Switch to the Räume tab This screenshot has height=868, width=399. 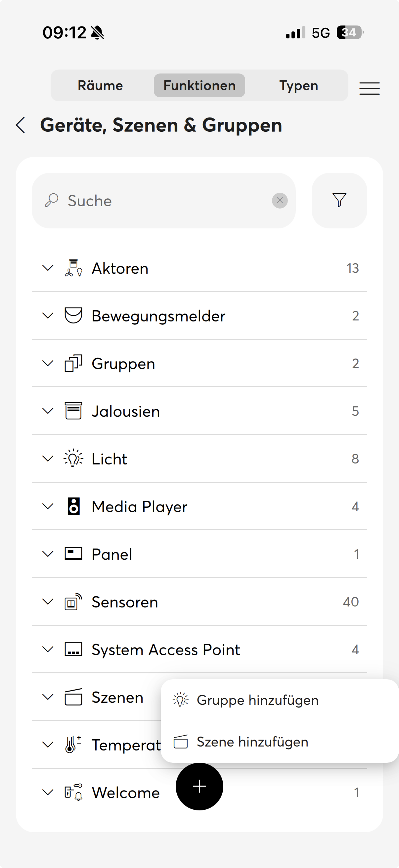click(100, 86)
